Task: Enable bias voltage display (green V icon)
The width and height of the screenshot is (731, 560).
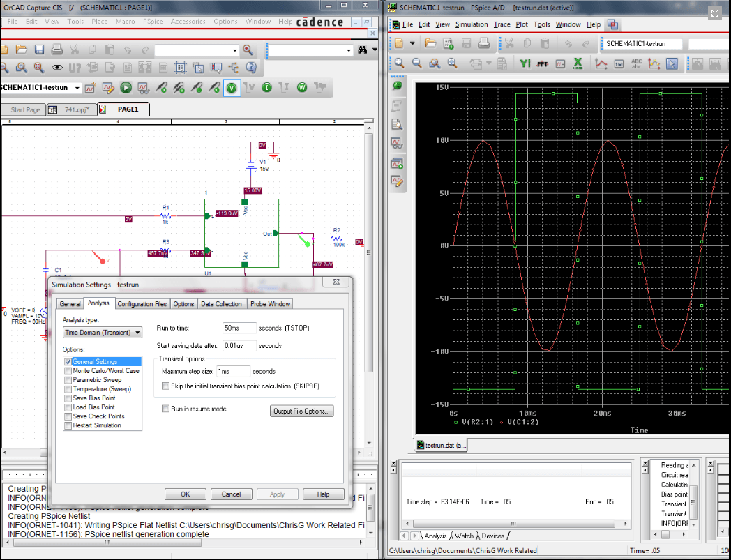Action: click(232, 88)
